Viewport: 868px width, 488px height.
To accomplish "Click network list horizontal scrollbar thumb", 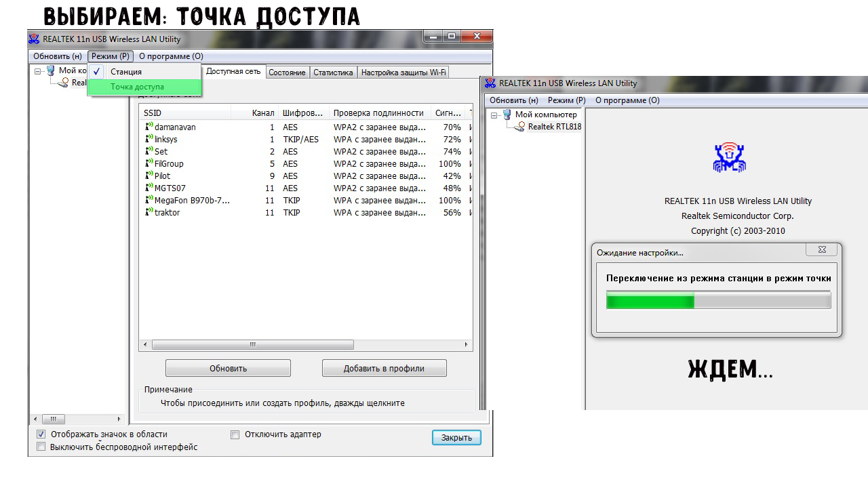I will [x=252, y=344].
